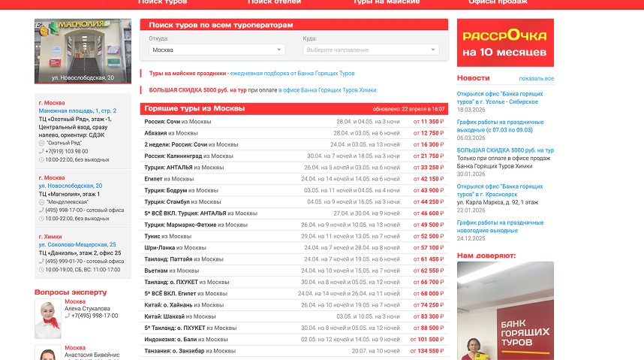Click 'показать все' news link
644x360 pixels.
point(537,79)
